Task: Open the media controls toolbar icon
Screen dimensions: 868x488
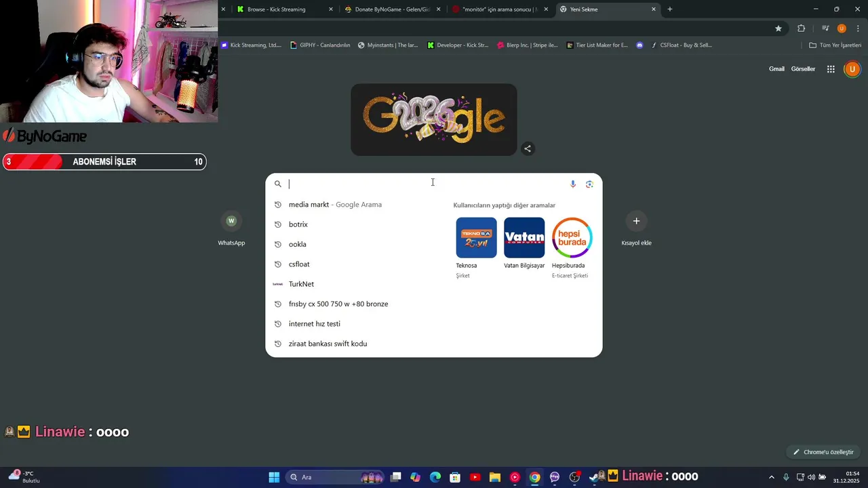Action: click(825, 28)
